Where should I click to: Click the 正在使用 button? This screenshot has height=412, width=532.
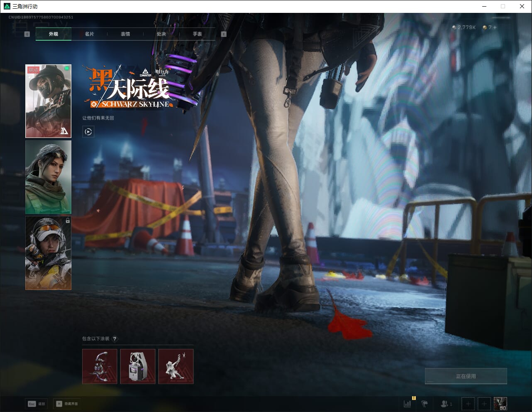pyautogui.click(x=466, y=376)
